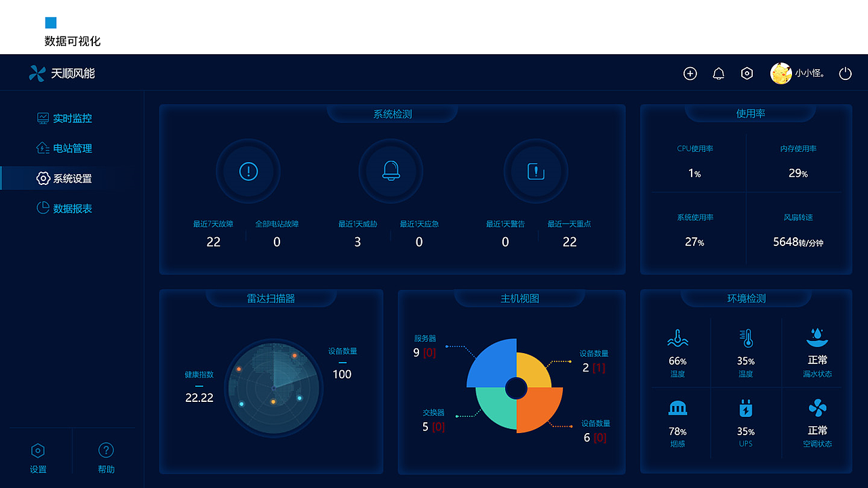Click the 小小怪 username
868x488 pixels.
(x=810, y=73)
